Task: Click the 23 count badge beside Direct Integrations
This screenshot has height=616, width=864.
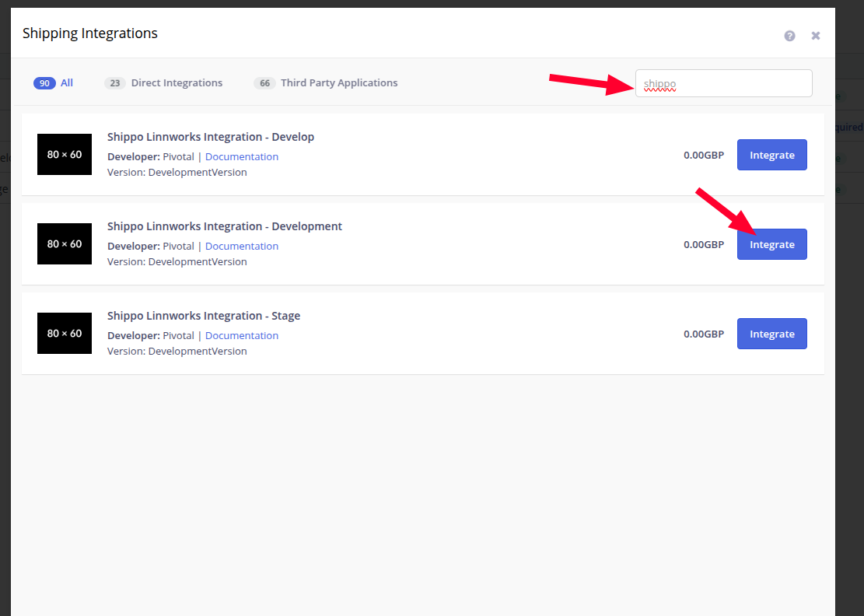Action: [115, 83]
